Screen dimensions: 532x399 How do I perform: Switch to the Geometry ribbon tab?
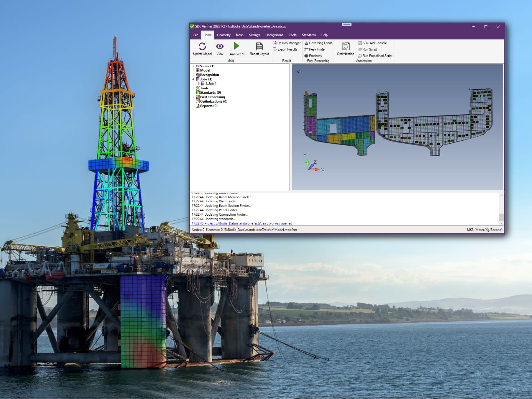coord(224,35)
